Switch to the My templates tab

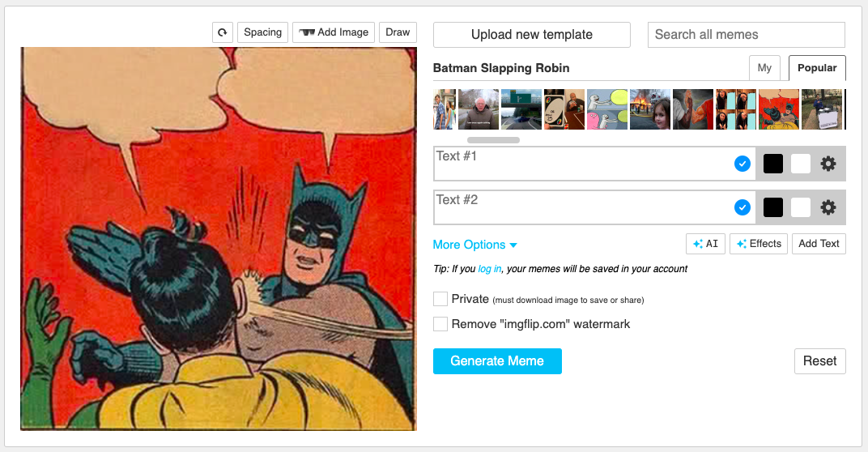(764, 68)
